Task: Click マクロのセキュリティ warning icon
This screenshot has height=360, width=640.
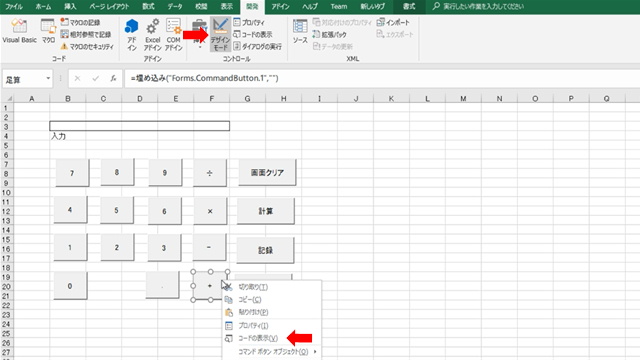Action: 64,47
